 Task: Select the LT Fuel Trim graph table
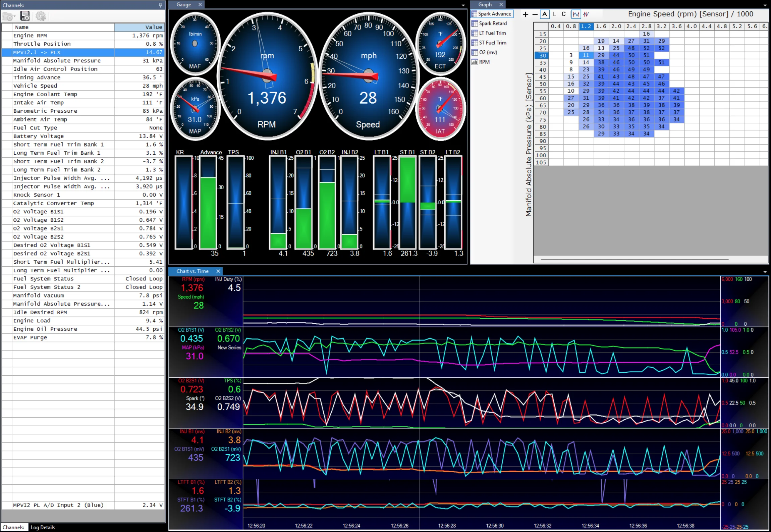pyautogui.click(x=489, y=33)
